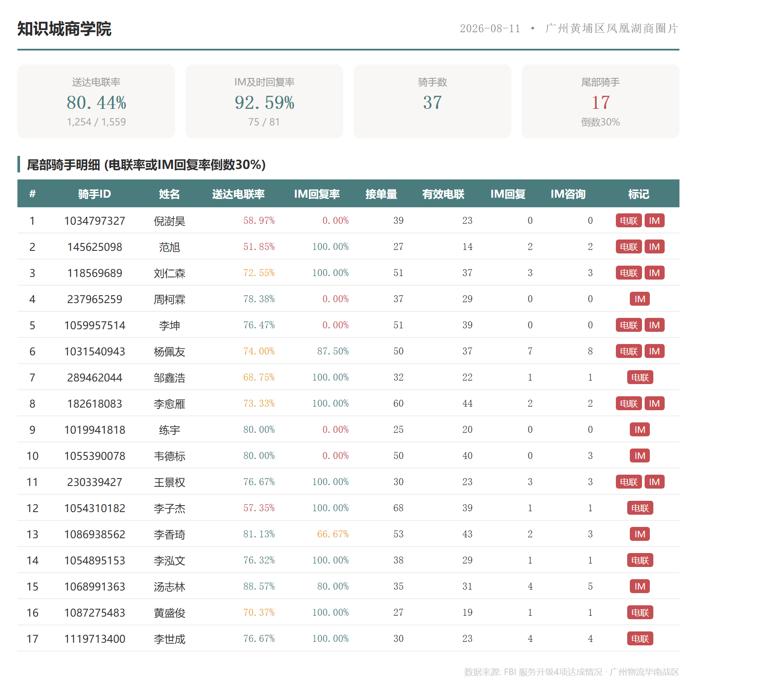Image resolution: width=784 pixels, height=695 pixels.
Task: Click the 51.85% rate for 范旭
Action: click(259, 246)
